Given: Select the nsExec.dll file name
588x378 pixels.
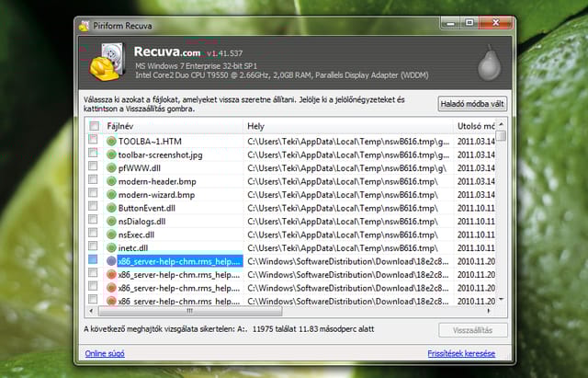Looking at the screenshot, I should 137,235.
